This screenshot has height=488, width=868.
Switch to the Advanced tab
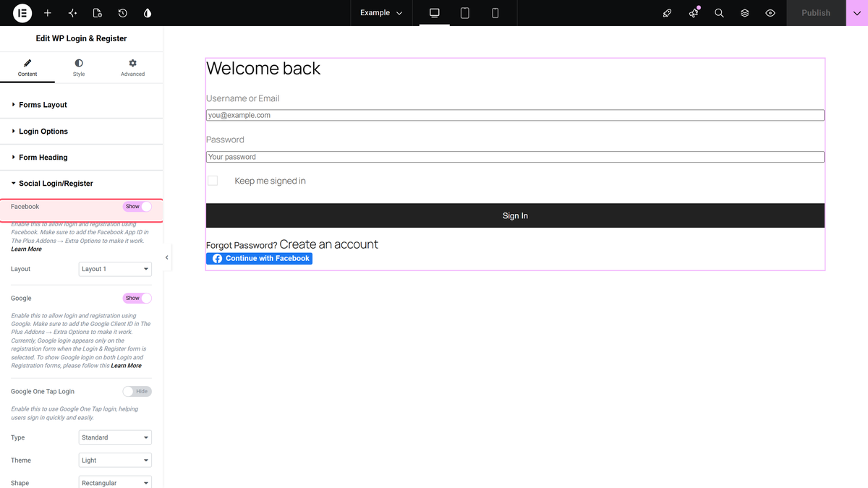click(x=132, y=68)
